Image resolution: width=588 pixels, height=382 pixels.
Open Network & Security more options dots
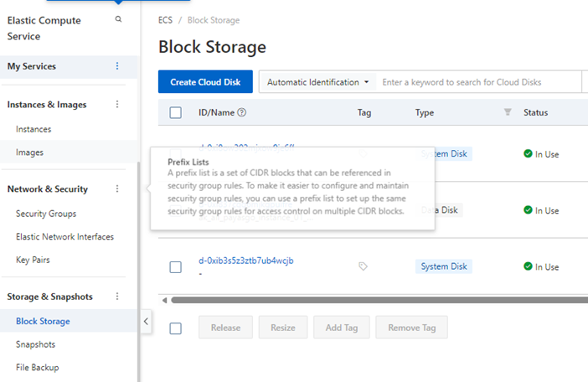click(x=117, y=188)
